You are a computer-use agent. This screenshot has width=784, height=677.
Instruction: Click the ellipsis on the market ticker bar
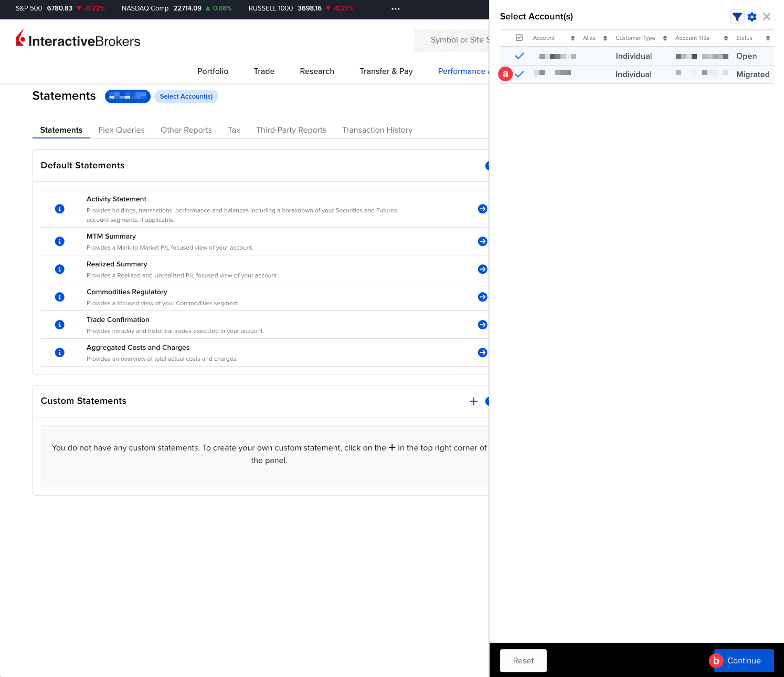(395, 8)
